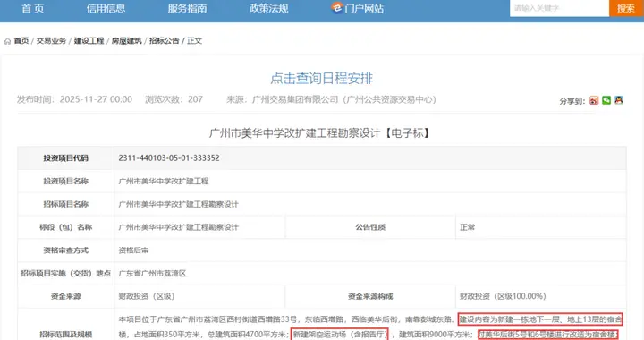Click the 资格审查方式 label cell
The height and width of the screenshot is (340, 644).
pos(65,250)
